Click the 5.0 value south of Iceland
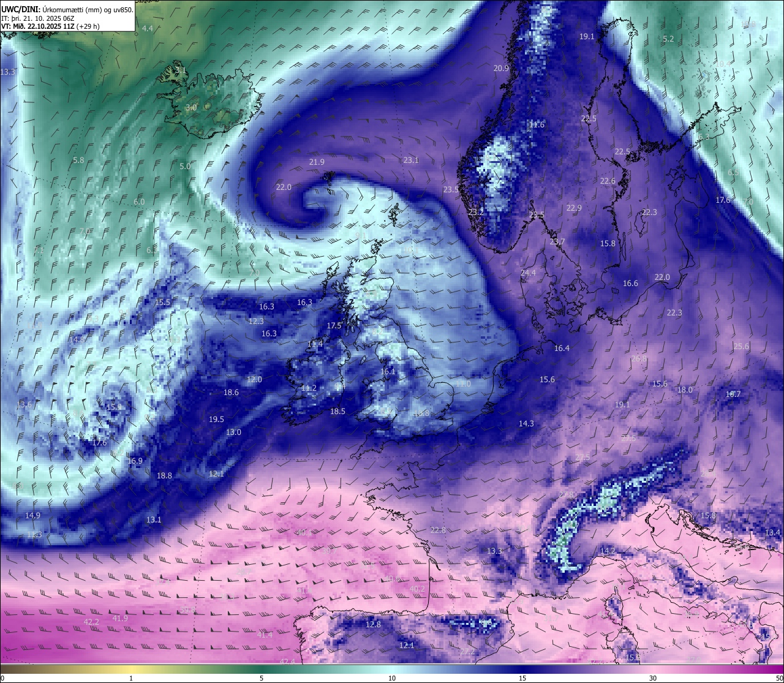784x683 pixels. [185, 167]
